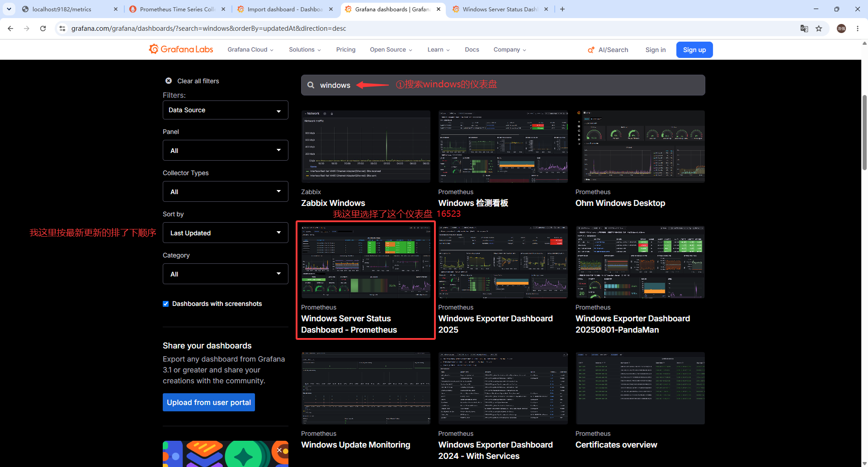Open Windows Server Status Dashboard - Prometheus title

tap(349, 324)
